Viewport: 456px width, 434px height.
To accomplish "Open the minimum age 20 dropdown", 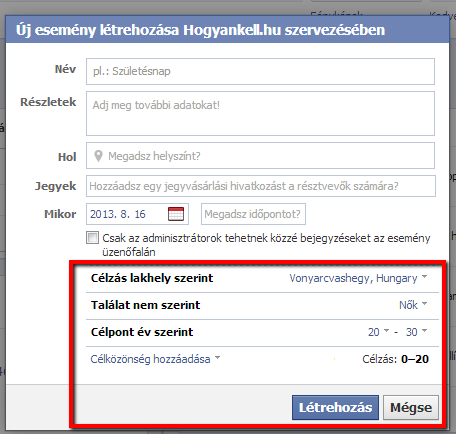I will pos(378,332).
